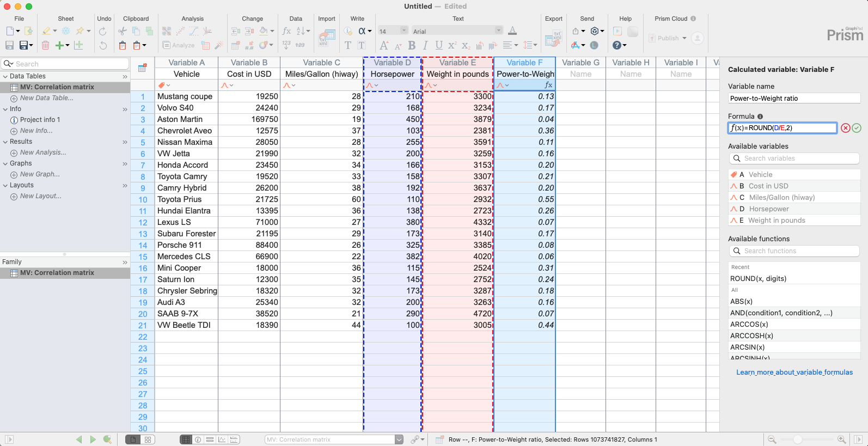Click the zoom slider at bottom right
868x446 pixels.
point(798,439)
